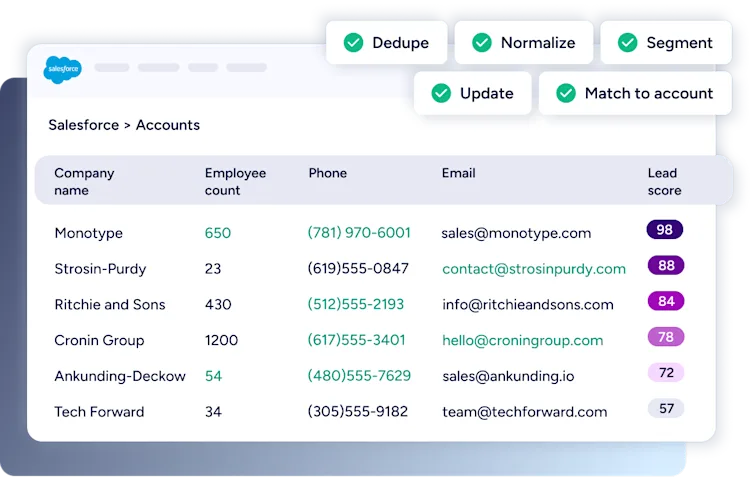
Task: Click employee count 1200
Action: [221, 340]
